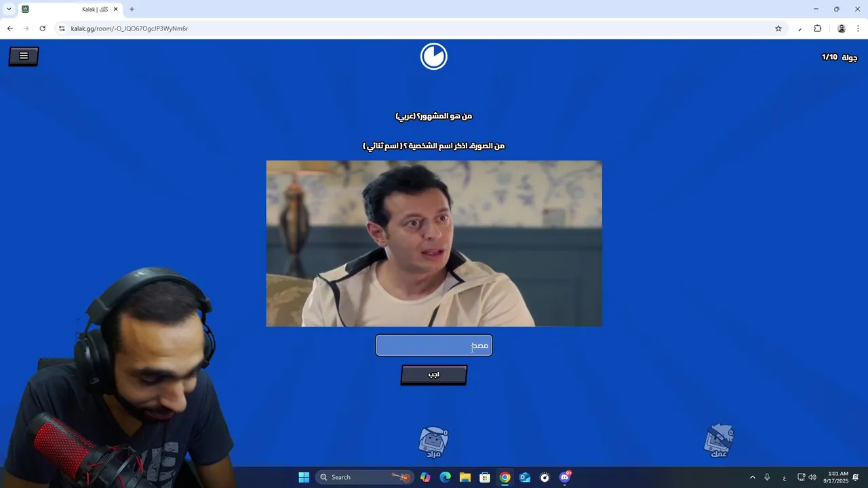This screenshot has height=488, width=868.
Task: Click the microphone tray icon
Action: pyautogui.click(x=767, y=477)
